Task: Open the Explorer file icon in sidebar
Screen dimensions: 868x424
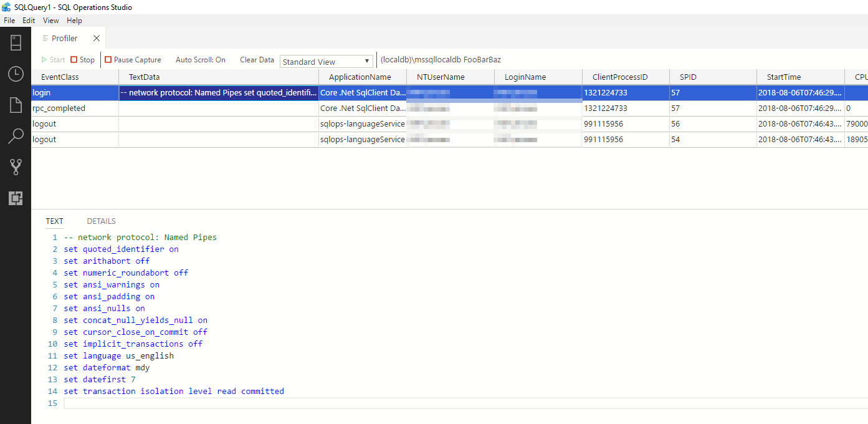Action: click(16, 105)
